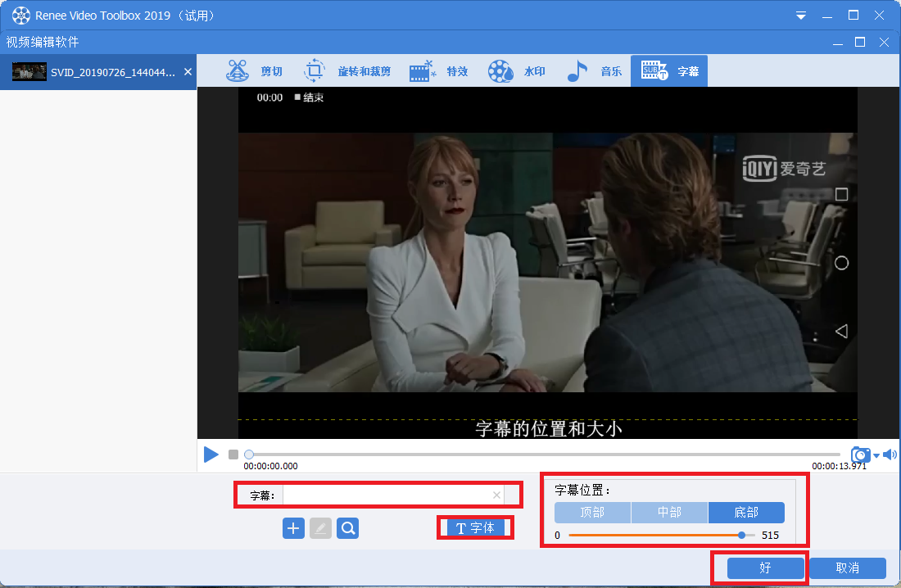Switch to 旋转和裁剪 (rotate and crop) tab

pos(347,71)
